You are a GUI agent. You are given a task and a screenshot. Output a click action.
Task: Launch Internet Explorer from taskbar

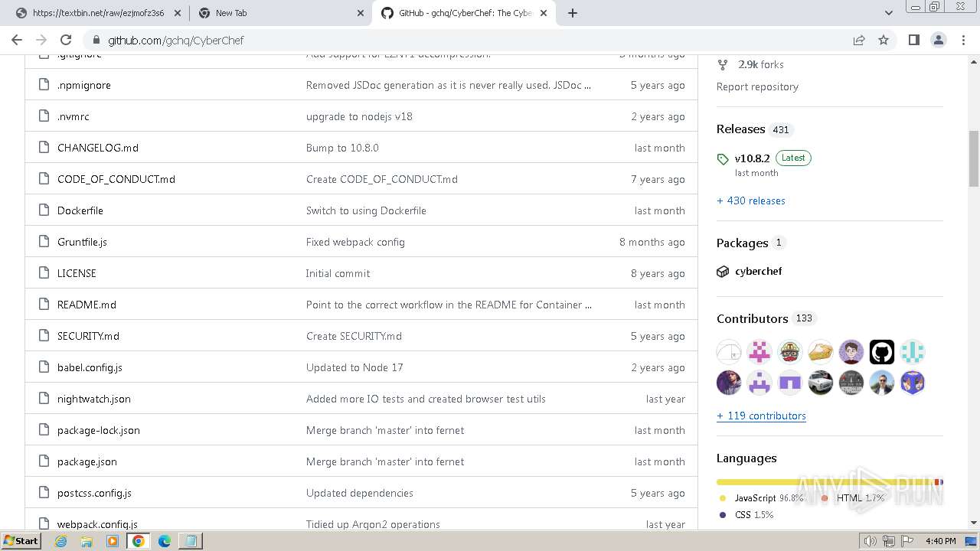tap(60, 541)
